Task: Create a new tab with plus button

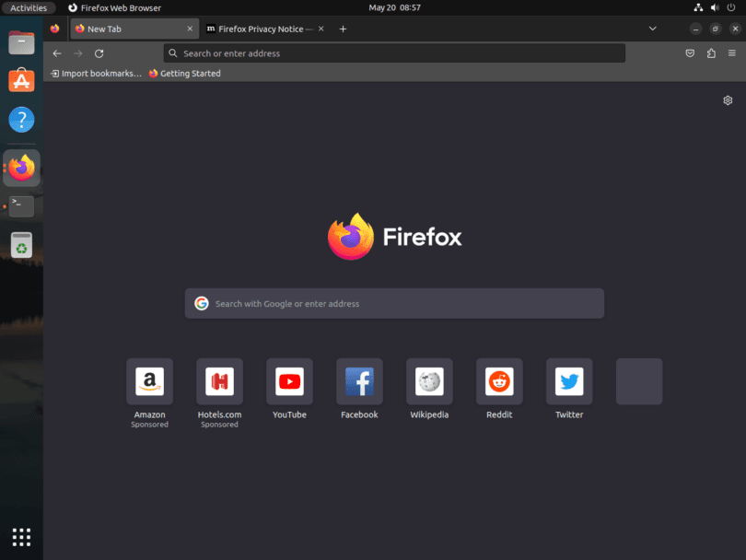Action: point(343,29)
